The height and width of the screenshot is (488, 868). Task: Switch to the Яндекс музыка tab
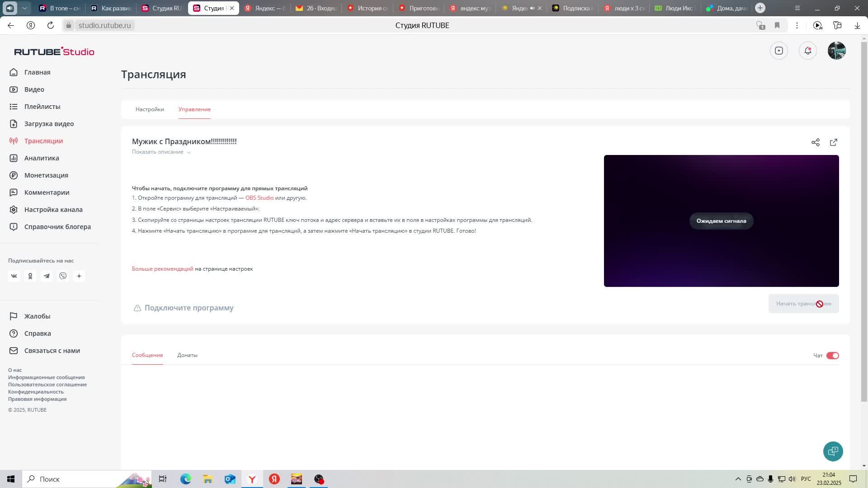pyautogui.click(x=470, y=8)
